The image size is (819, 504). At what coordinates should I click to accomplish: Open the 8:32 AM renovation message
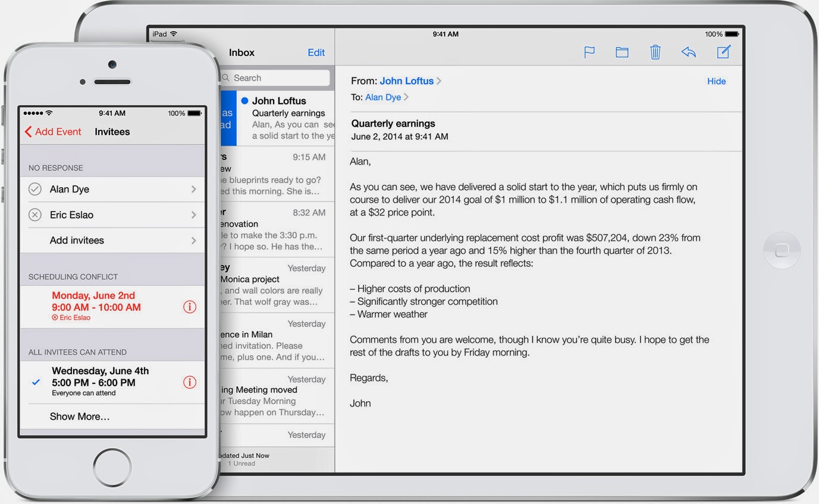click(277, 229)
